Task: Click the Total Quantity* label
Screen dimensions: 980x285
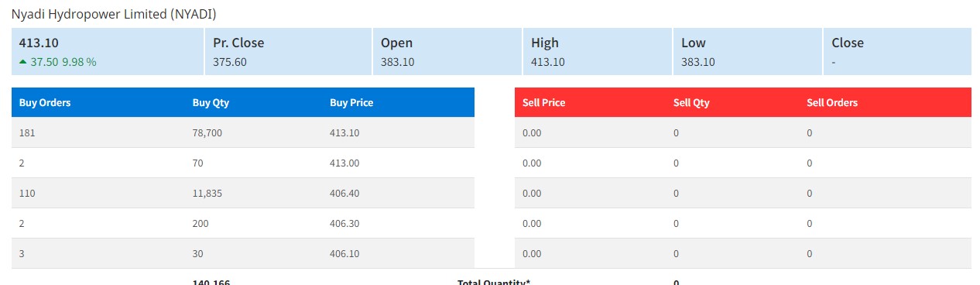Action: pyautogui.click(x=494, y=282)
